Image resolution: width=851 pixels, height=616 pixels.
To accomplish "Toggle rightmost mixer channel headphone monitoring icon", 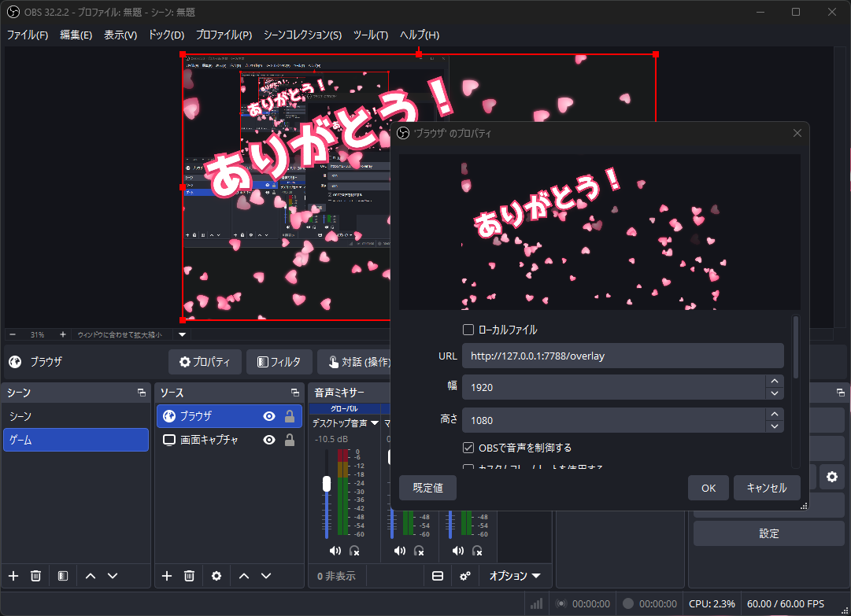I will click(477, 551).
